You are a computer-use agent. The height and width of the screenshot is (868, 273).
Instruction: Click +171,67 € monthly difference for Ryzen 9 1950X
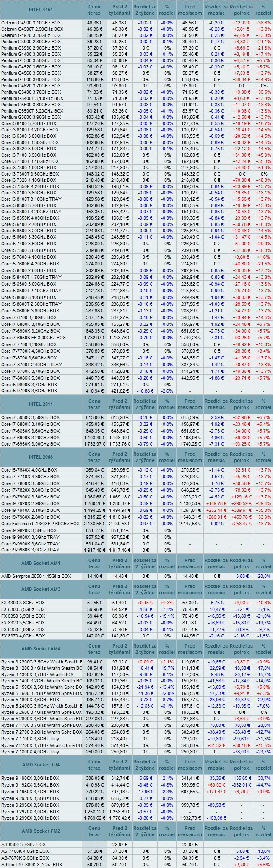(x=216, y=792)
